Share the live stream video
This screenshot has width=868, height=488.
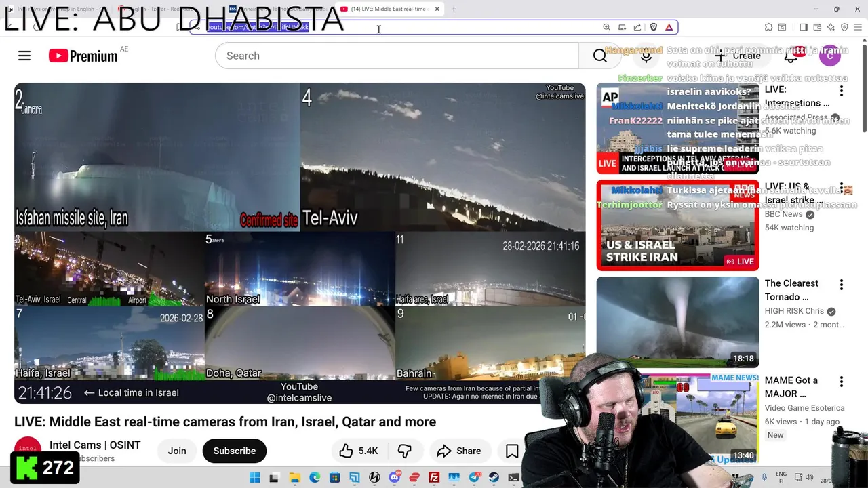point(459,451)
